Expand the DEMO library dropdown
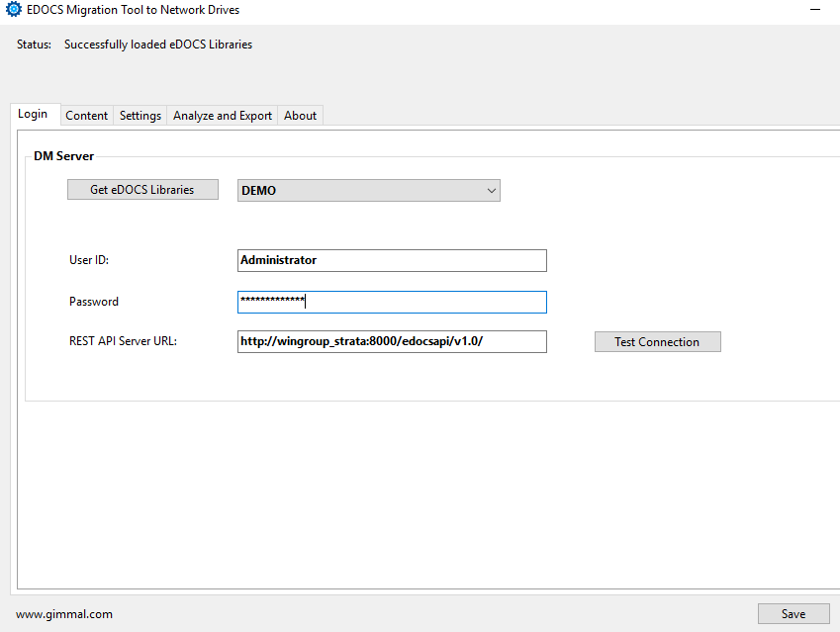Viewport: 840px width, 632px height. pyautogui.click(x=369, y=190)
